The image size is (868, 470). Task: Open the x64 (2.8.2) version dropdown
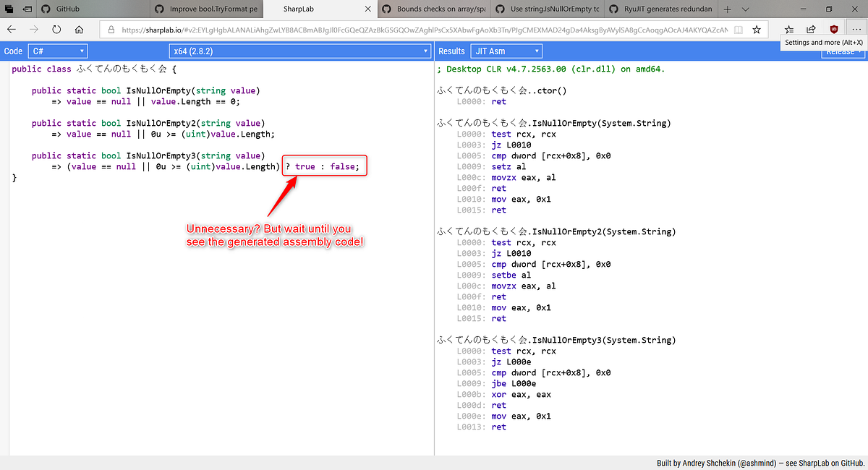click(299, 51)
